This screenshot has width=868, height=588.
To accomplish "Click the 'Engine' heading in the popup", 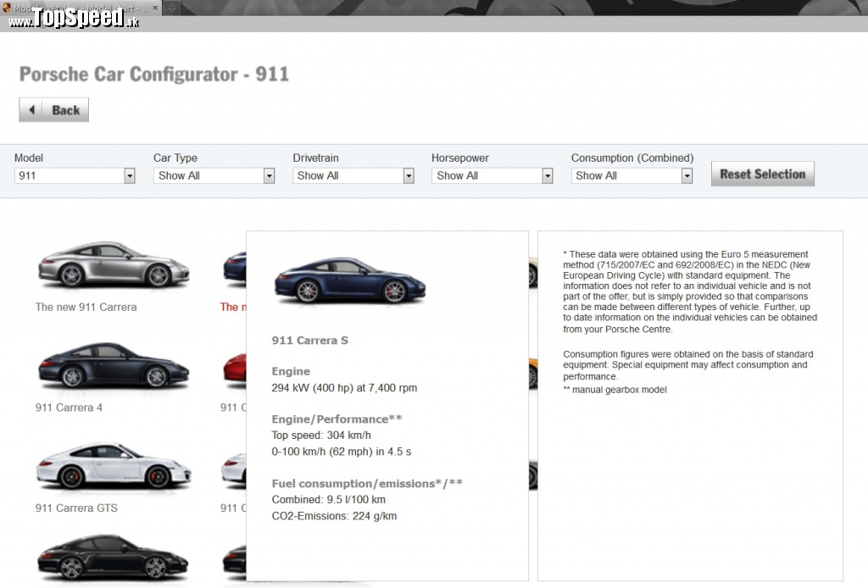I will (291, 372).
